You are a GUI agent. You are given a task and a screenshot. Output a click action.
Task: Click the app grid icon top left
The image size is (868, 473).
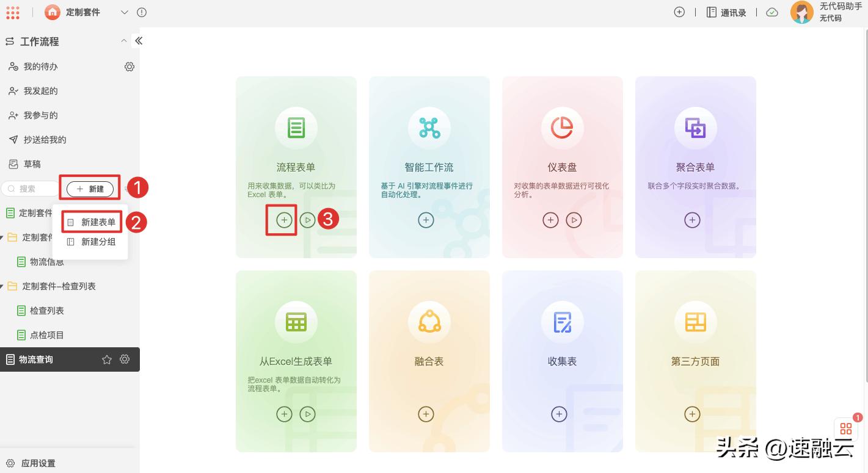(x=13, y=12)
